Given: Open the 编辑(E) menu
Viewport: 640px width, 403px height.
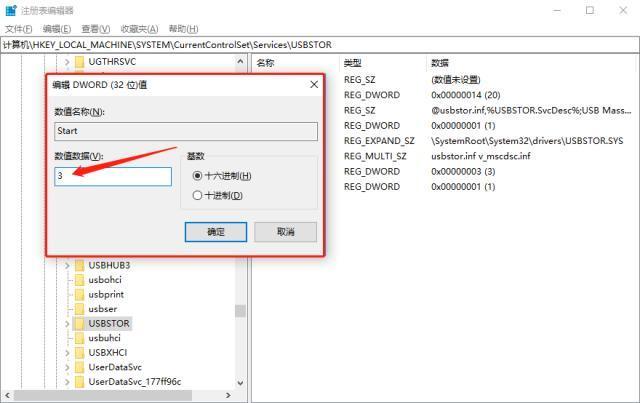Looking at the screenshot, I should [x=57, y=29].
